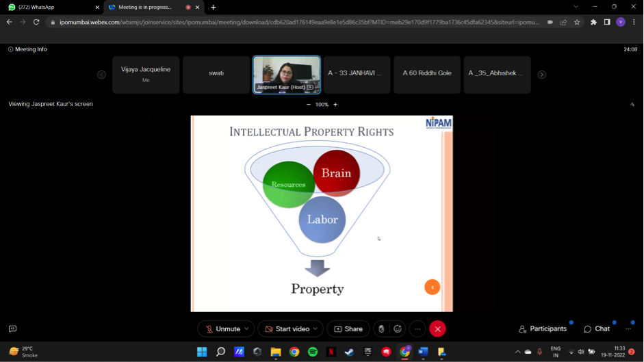Click the Share button

[348, 329]
